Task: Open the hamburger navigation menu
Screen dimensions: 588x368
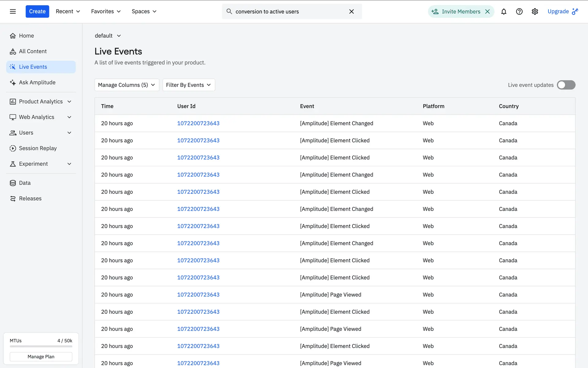Action: pyautogui.click(x=13, y=11)
